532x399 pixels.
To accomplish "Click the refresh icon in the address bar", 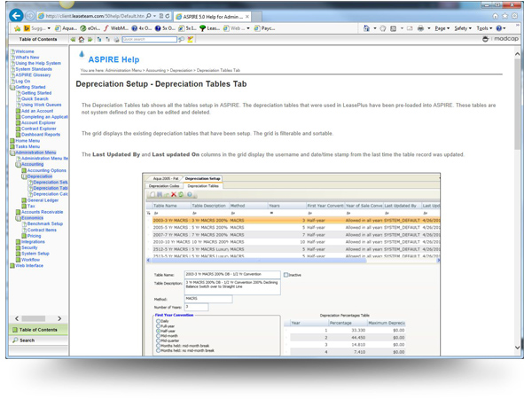I will (168, 16).
